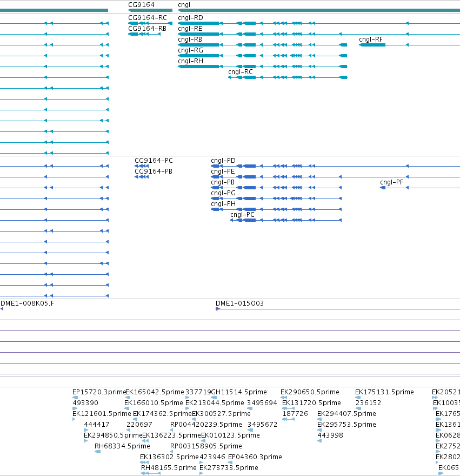Select EST EK136302.5prime
Viewport: 460px width, 476px height.
click(x=169, y=457)
